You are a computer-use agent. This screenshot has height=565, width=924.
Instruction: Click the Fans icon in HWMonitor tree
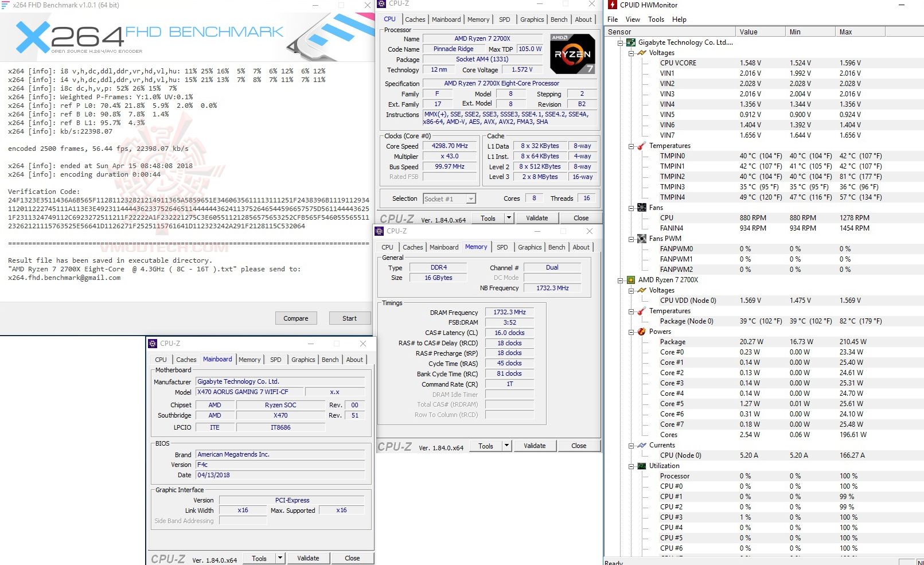tap(642, 208)
